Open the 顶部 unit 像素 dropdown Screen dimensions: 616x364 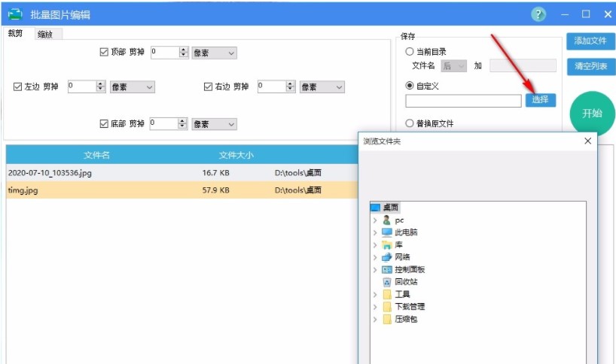click(x=215, y=53)
